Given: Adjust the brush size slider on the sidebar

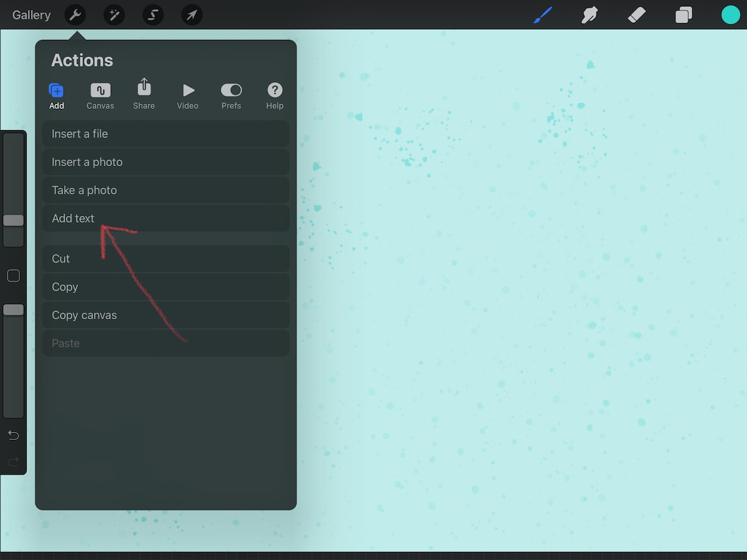Looking at the screenshot, I should tap(14, 220).
